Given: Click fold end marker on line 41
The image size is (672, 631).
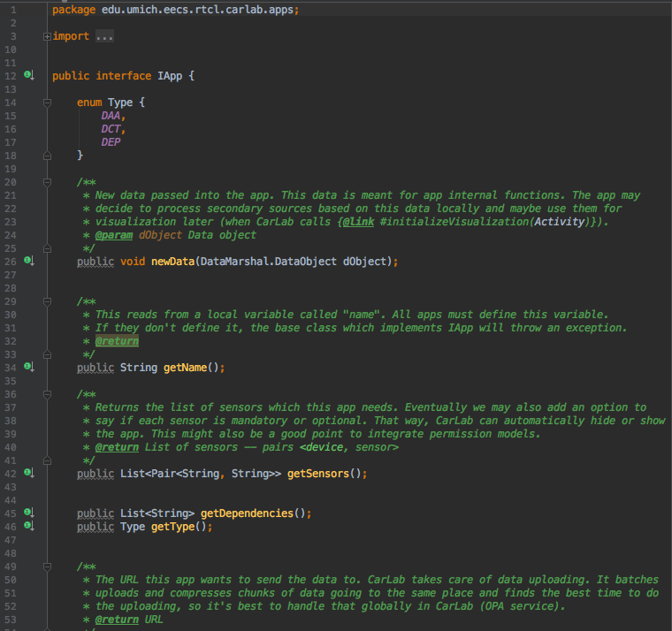Looking at the screenshot, I should click(47, 460).
